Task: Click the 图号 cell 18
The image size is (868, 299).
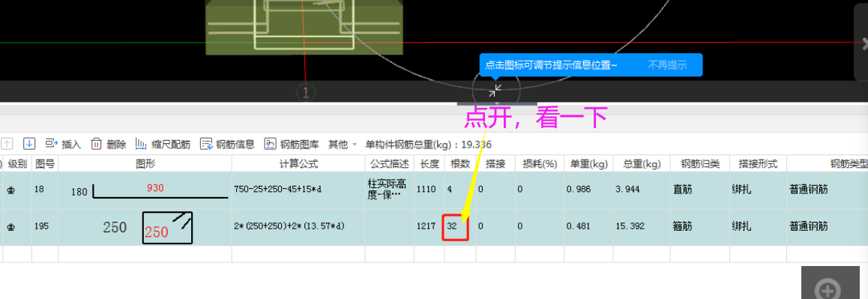Action: (45, 190)
